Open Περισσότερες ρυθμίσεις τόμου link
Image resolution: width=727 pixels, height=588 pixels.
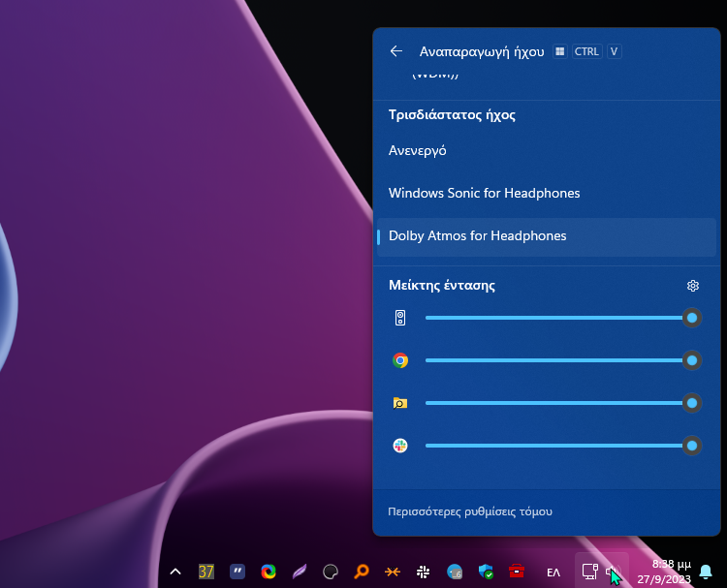tap(470, 511)
